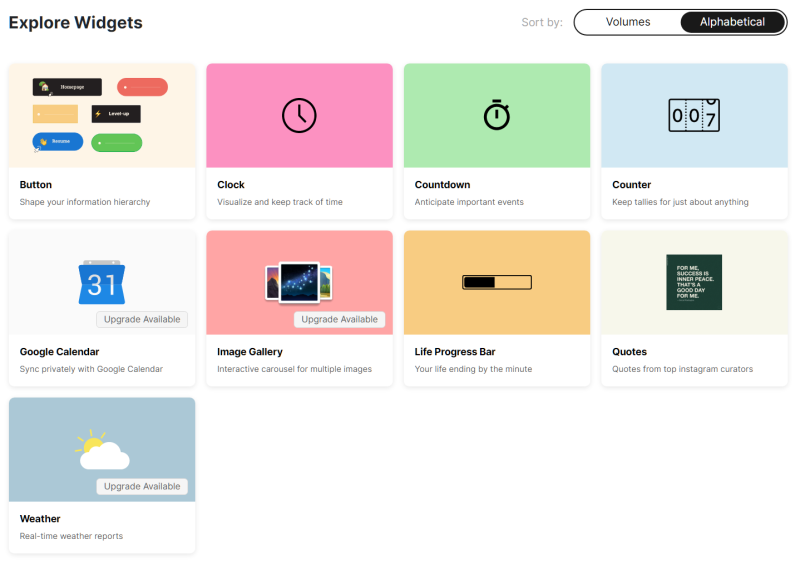This screenshot has height=564, width=800.
Task: Click Upgrade Available badge on Image Gallery
Action: (339, 320)
